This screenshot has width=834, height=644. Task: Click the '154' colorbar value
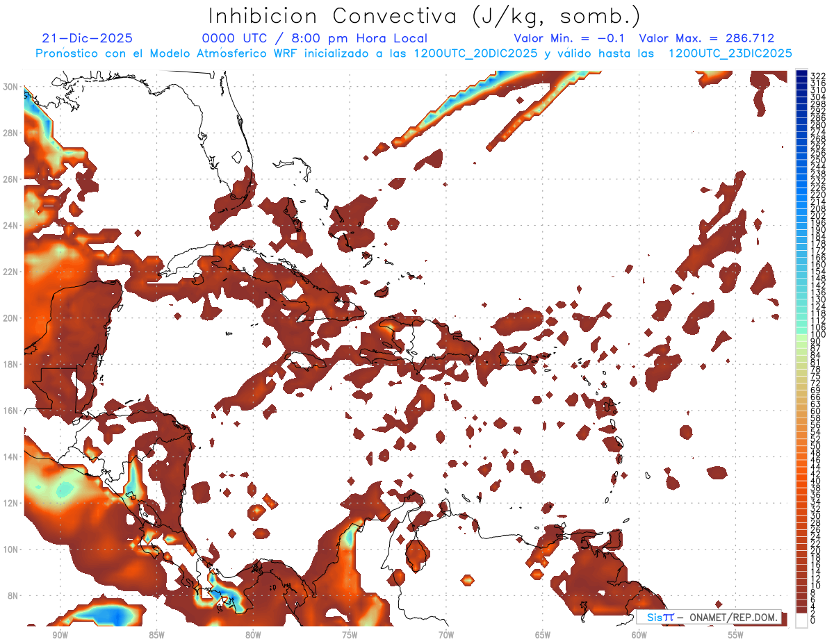click(818, 272)
